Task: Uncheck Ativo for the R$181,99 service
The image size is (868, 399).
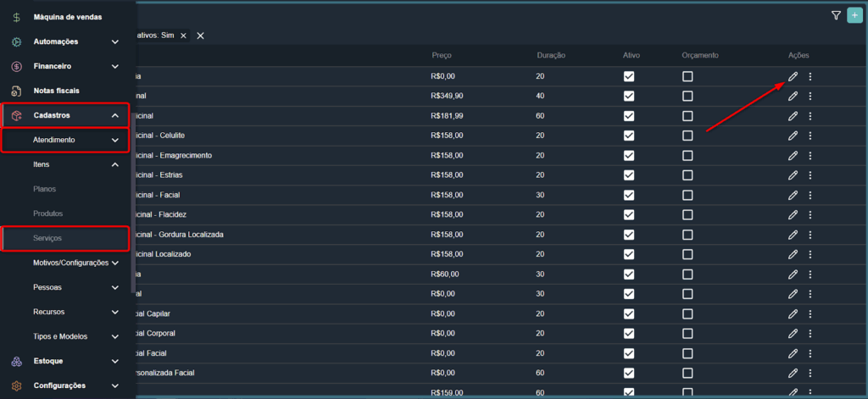Action: (x=629, y=116)
